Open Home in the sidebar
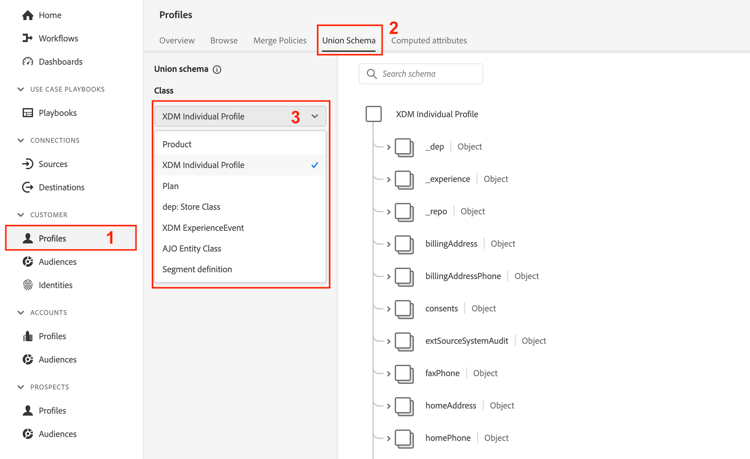The image size is (750, 459). click(50, 15)
